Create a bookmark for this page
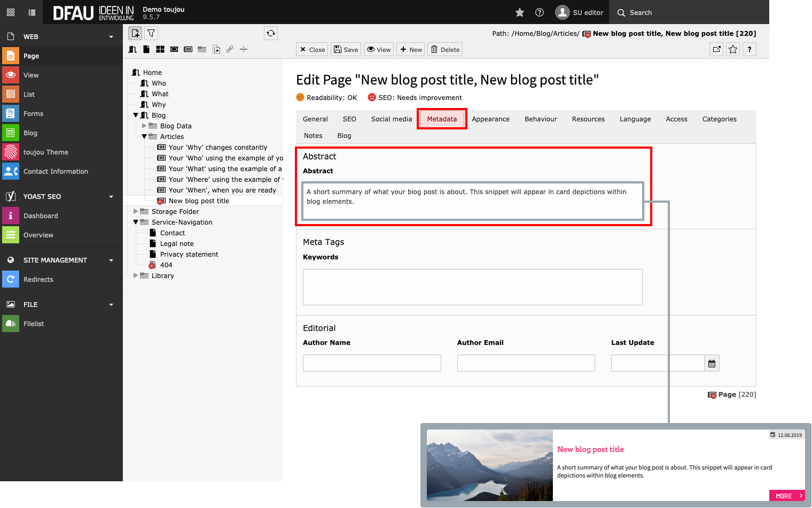The width and height of the screenshot is (812, 508). tap(733, 50)
